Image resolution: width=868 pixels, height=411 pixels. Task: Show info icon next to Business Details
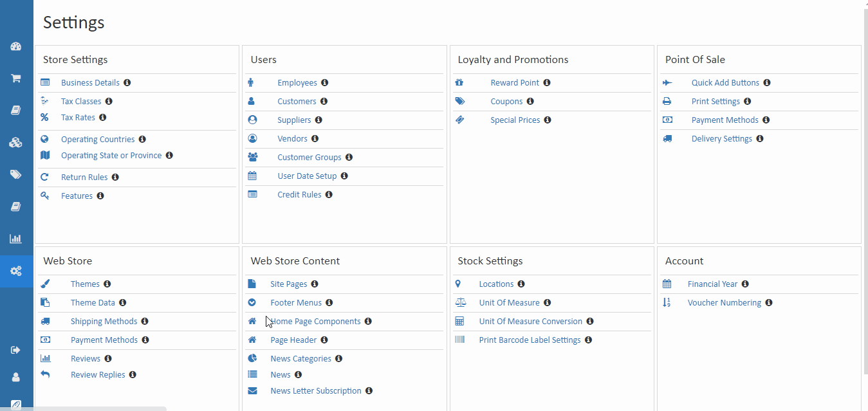click(127, 83)
